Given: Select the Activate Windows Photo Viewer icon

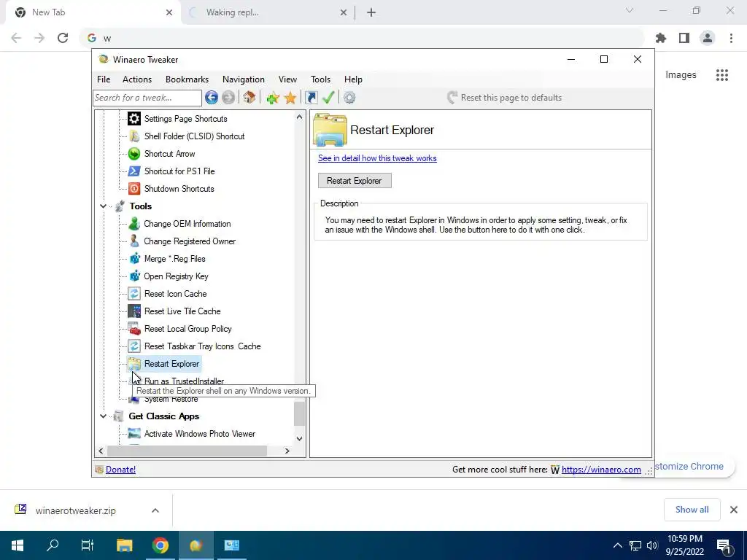Looking at the screenshot, I should 134,434.
